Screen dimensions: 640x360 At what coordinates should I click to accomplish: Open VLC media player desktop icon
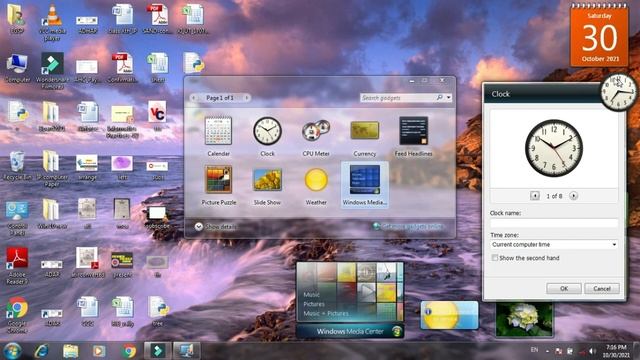(52, 22)
